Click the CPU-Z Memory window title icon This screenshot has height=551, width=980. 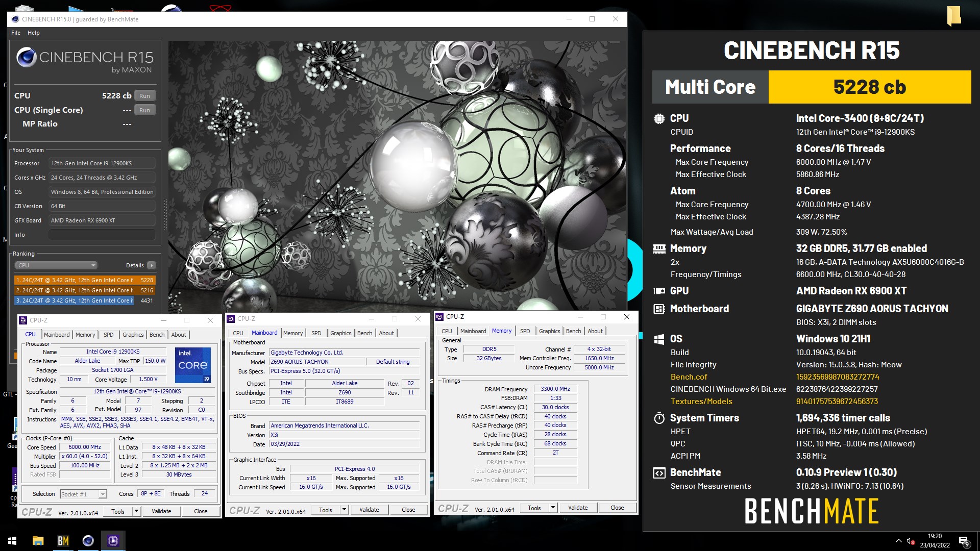439,317
